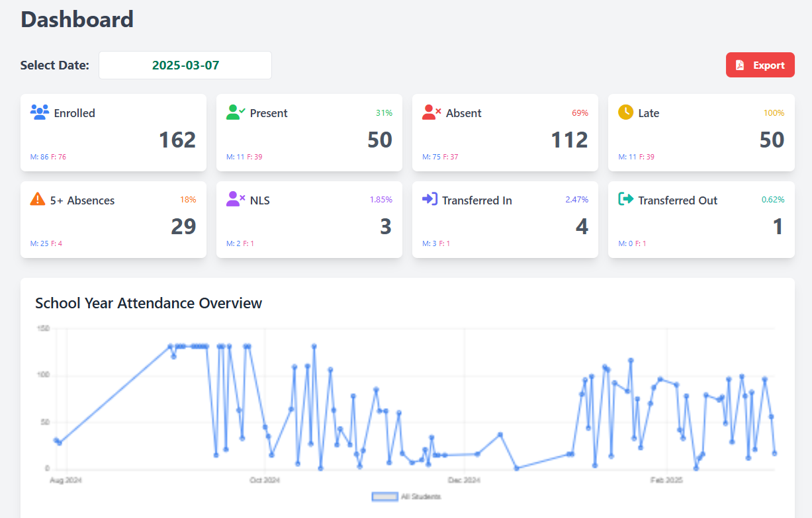
Task: Click the Absent total showing 112
Action: pos(570,140)
